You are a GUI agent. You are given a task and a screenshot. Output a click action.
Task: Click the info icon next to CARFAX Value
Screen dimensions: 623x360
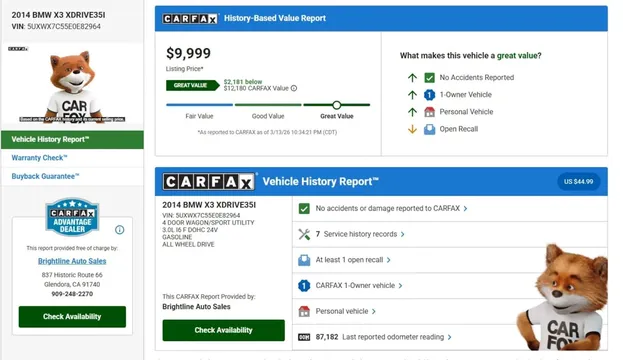(294, 88)
